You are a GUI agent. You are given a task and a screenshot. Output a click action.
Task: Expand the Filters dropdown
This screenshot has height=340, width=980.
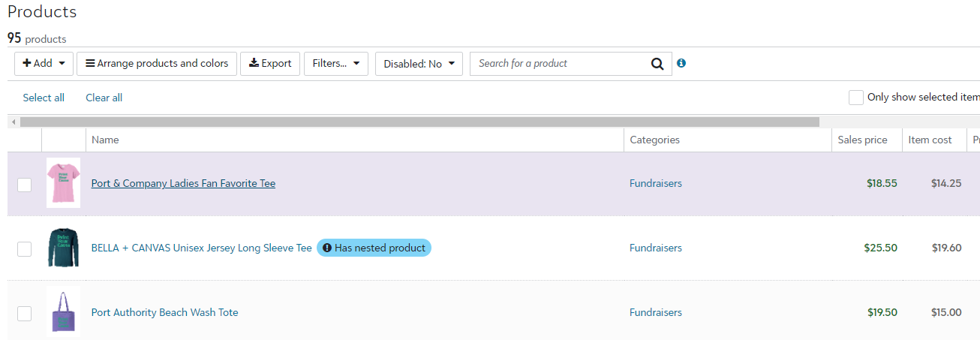click(335, 64)
